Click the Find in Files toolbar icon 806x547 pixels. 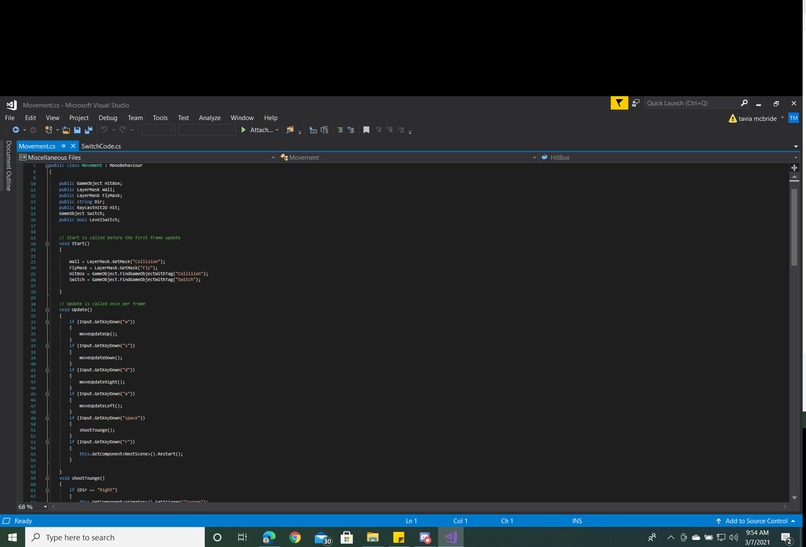290,130
